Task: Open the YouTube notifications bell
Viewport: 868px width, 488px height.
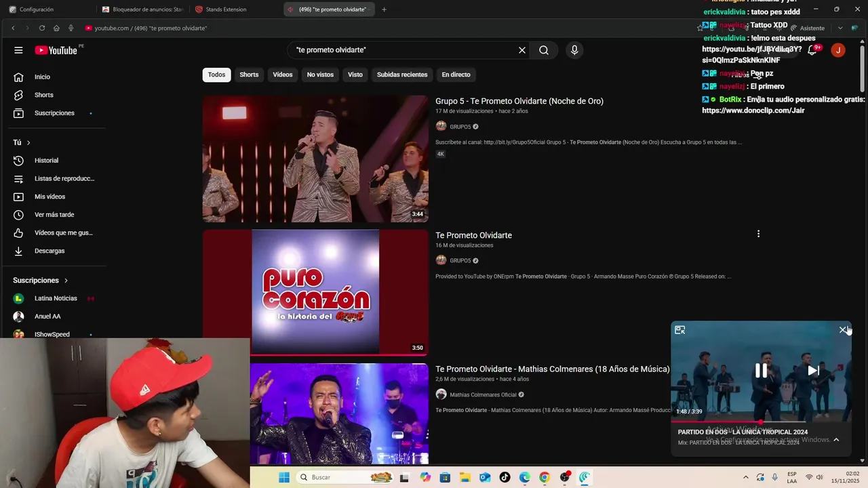Action: coord(812,50)
